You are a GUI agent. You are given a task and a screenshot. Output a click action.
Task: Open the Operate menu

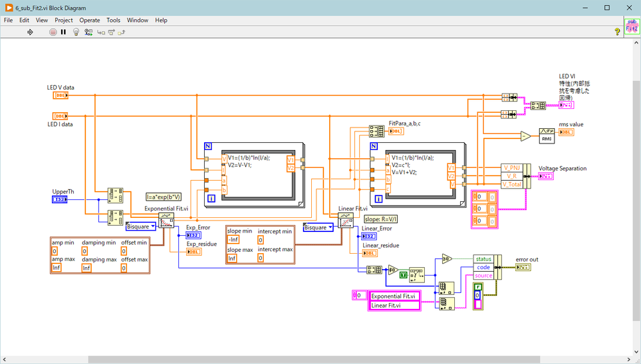90,20
